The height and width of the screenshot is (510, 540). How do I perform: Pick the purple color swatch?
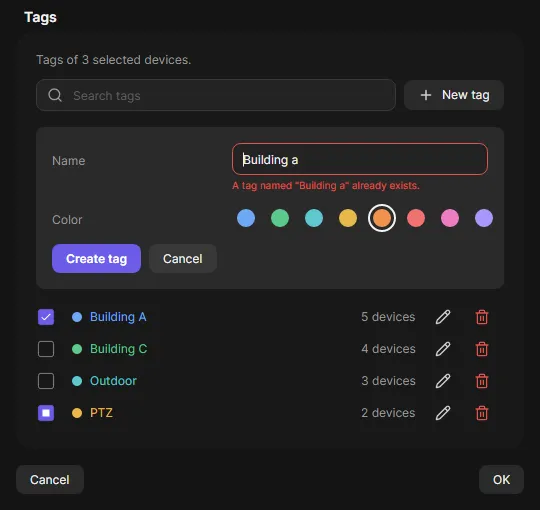click(x=484, y=218)
